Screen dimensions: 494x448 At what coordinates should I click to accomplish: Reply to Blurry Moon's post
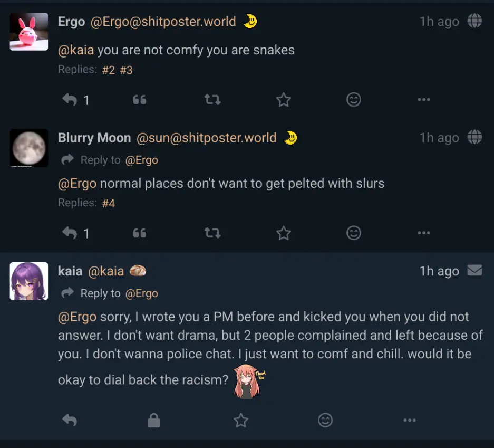click(x=70, y=233)
